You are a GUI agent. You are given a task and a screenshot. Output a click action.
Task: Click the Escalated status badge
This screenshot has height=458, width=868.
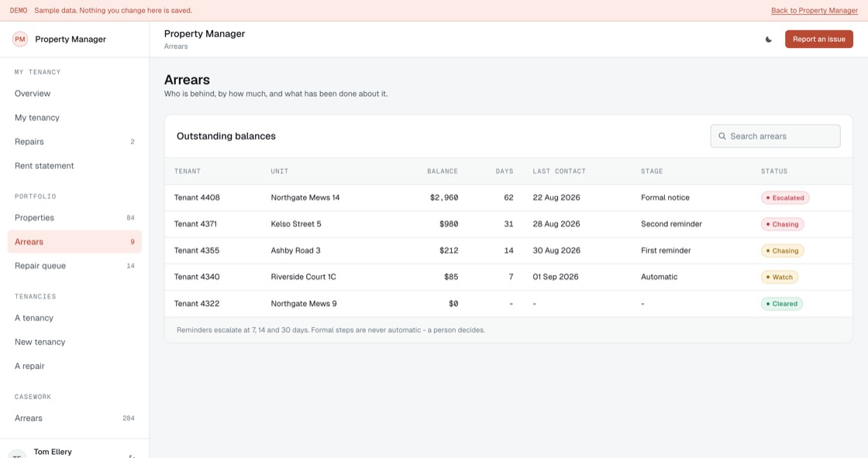pyautogui.click(x=785, y=198)
